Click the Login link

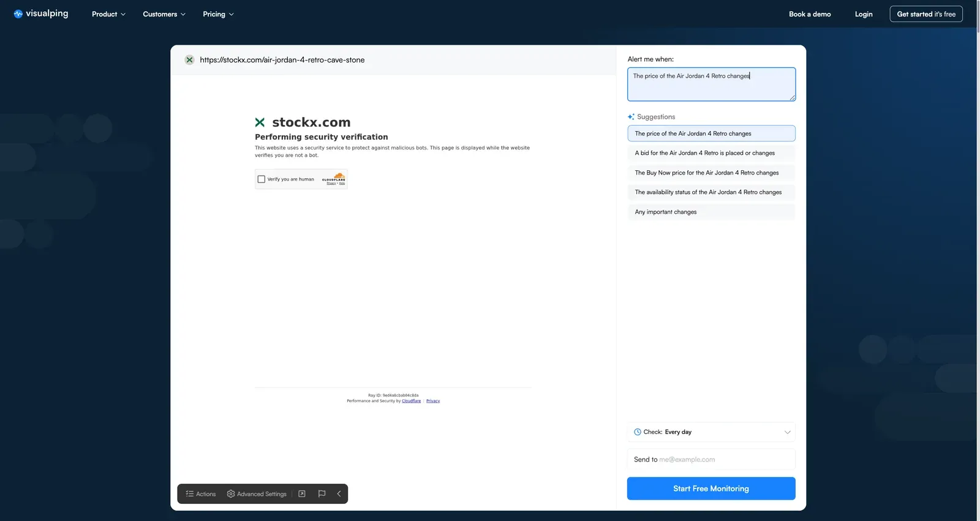coord(864,14)
